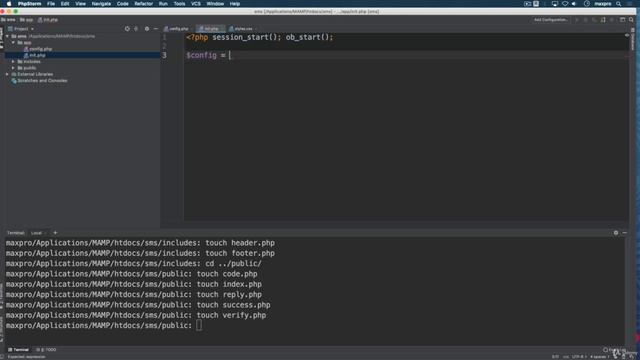Image resolution: width=640 pixels, height=360 pixels.
Task: Click the terminal line 'touch verify.php'
Action: point(136,315)
